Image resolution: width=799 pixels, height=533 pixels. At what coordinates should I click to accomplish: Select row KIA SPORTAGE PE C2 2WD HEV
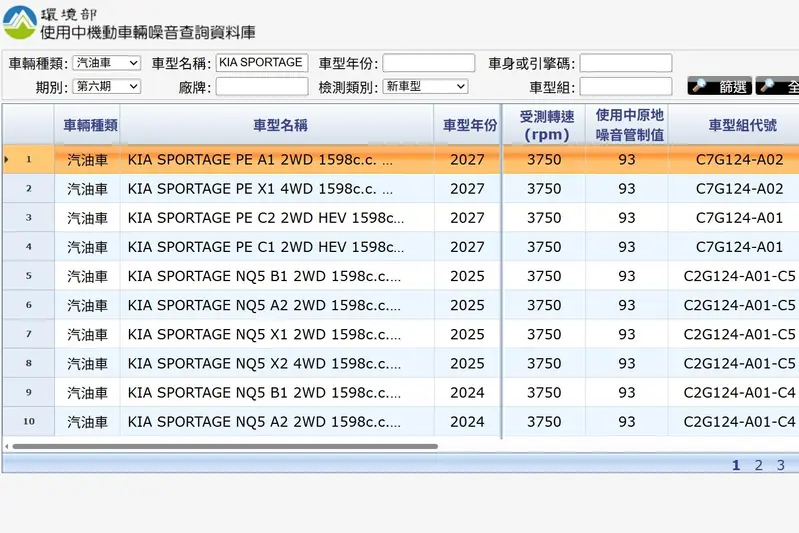[x=401, y=218]
